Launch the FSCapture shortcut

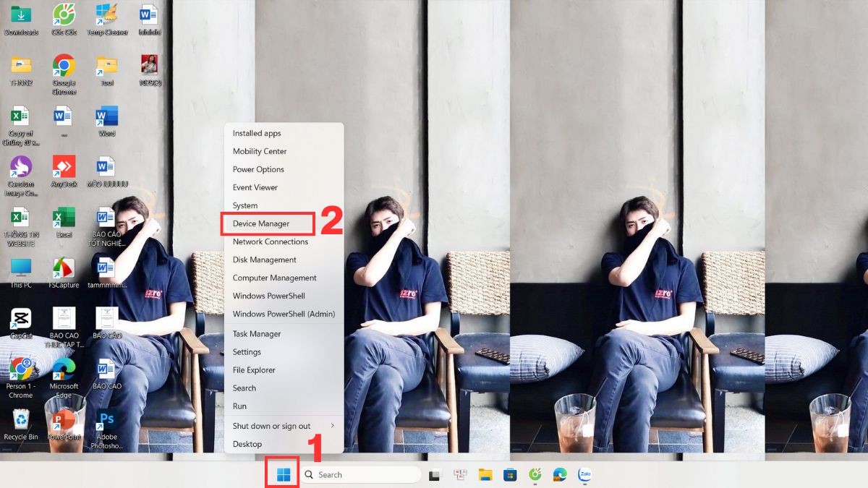click(x=64, y=273)
